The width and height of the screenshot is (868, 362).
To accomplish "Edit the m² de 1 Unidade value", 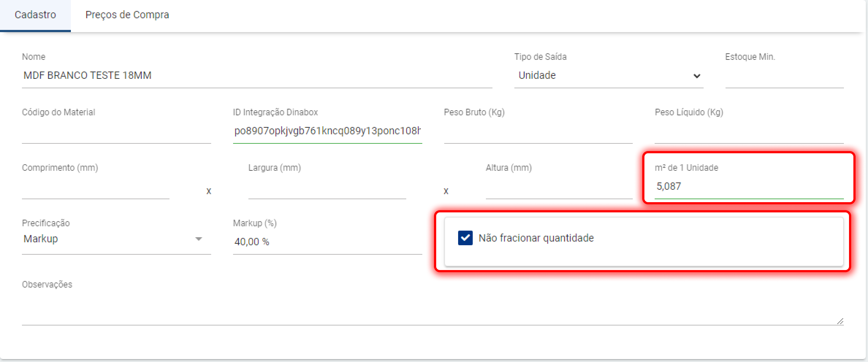I will tap(748, 186).
